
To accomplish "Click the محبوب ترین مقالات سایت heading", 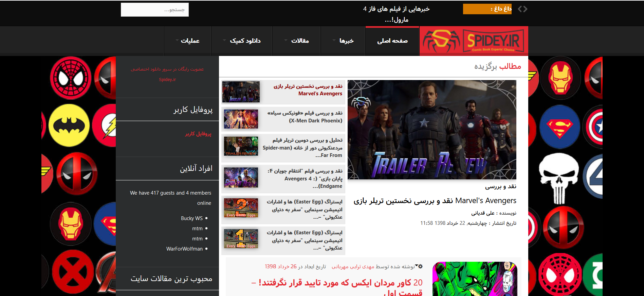I will click(171, 279).
